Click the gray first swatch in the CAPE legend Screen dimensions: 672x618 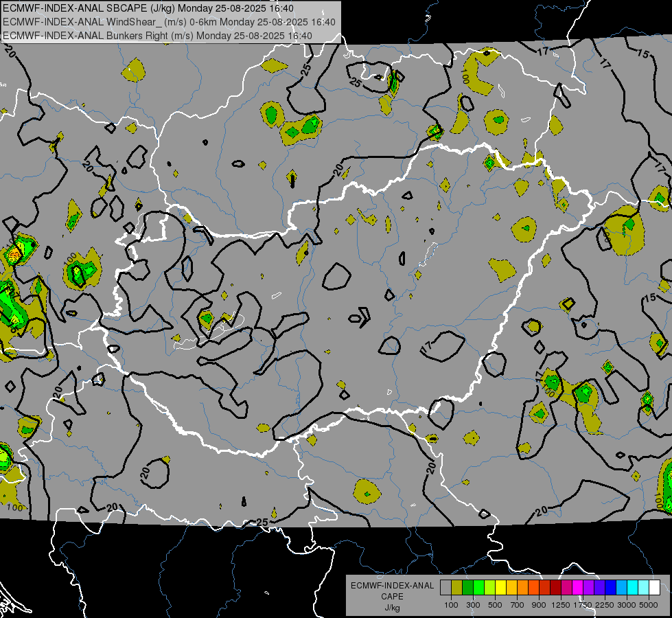tap(445, 588)
